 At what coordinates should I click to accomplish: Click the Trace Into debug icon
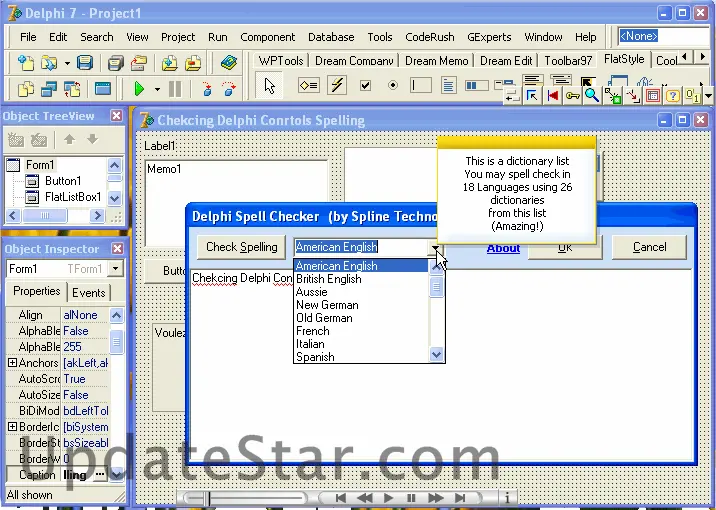207,89
